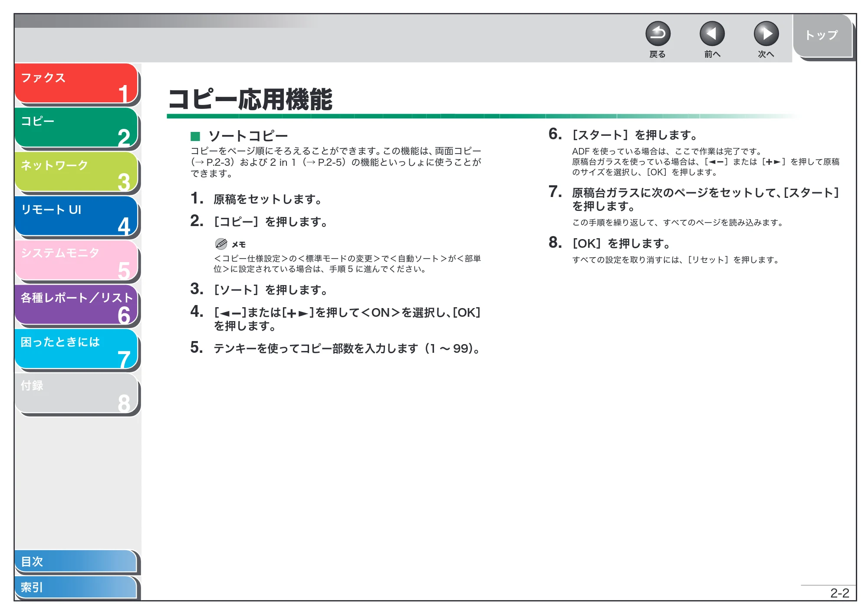
Task: Click the 次へ (next page) arrow icon
Action: 766,34
